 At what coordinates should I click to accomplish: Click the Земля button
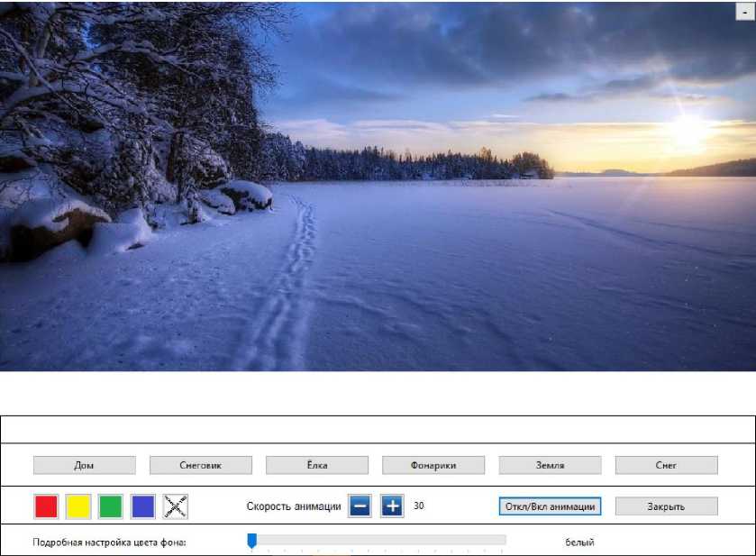(551, 465)
